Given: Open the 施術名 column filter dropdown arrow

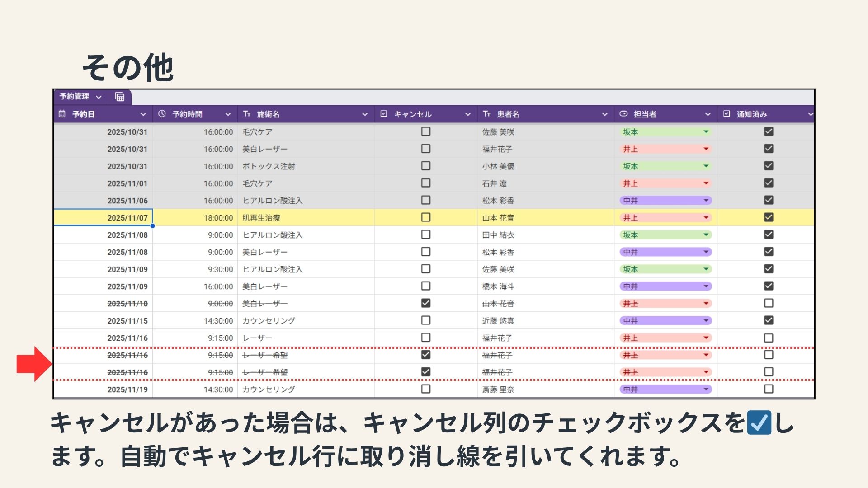Looking at the screenshot, I should [x=364, y=114].
